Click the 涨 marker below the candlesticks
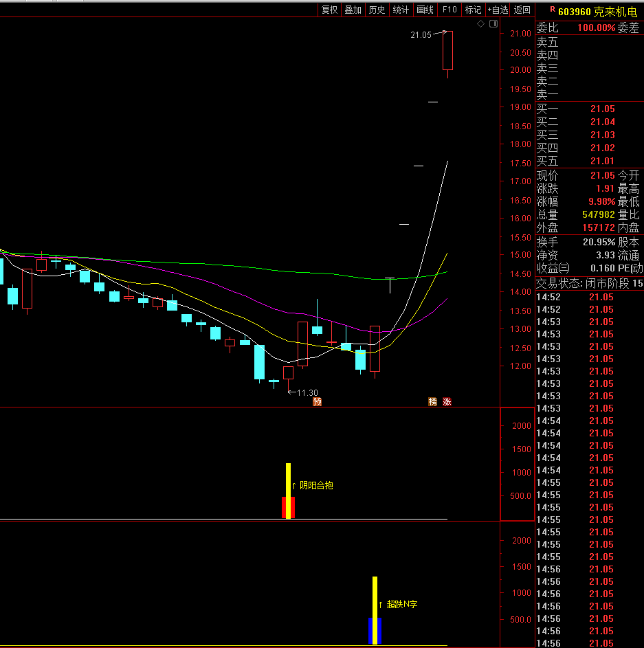644x648 pixels. pyautogui.click(x=447, y=402)
